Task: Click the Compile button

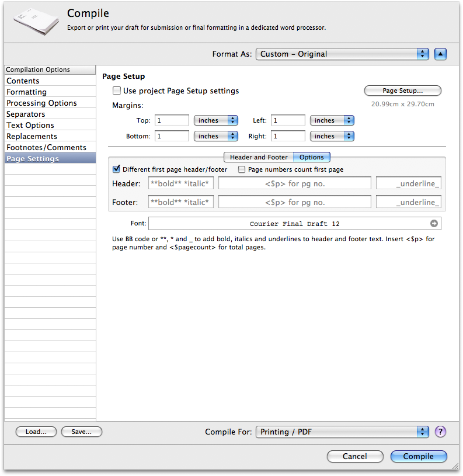Action: click(x=418, y=456)
